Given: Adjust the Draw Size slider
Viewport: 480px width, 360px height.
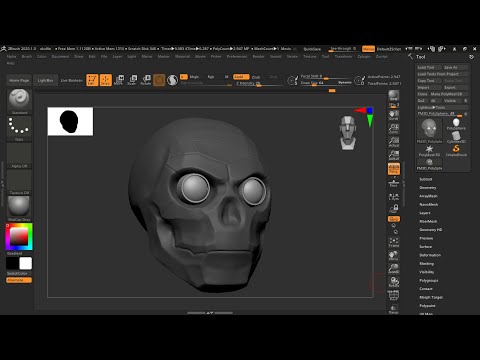Looking at the screenshot, I should coord(326,83).
